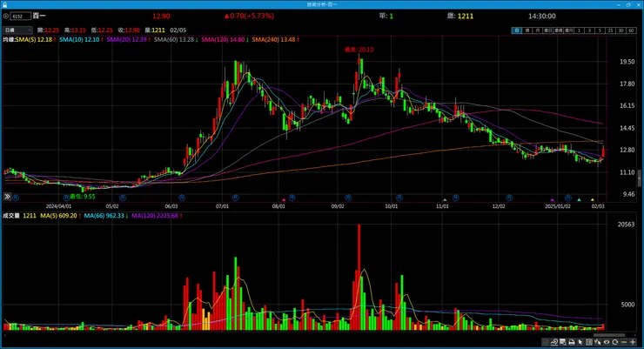Click the price change ▲0.70(+5.73%) text
The height and width of the screenshot is (349, 644).
tap(249, 16)
